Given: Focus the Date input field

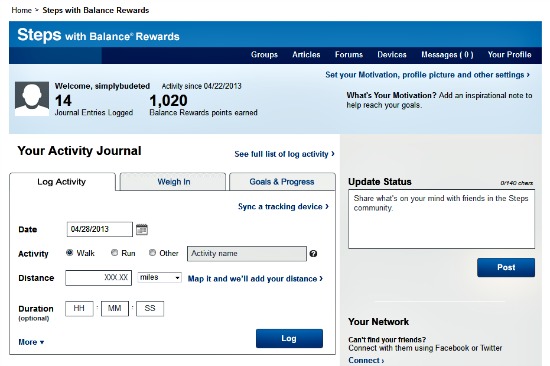Looking at the screenshot, I should [x=100, y=229].
